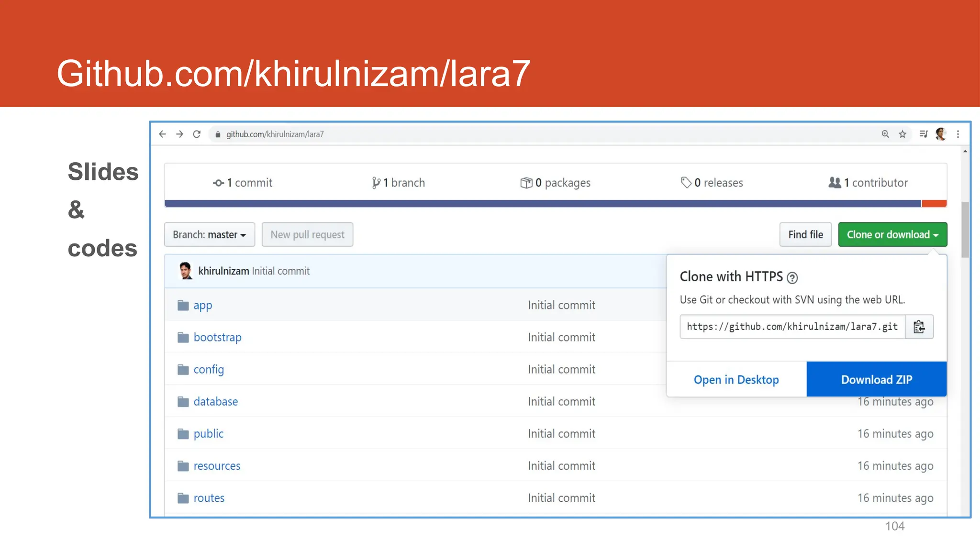Open the Initial commit link in routes row
This screenshot has width=980, height=551.
(562, 498)
